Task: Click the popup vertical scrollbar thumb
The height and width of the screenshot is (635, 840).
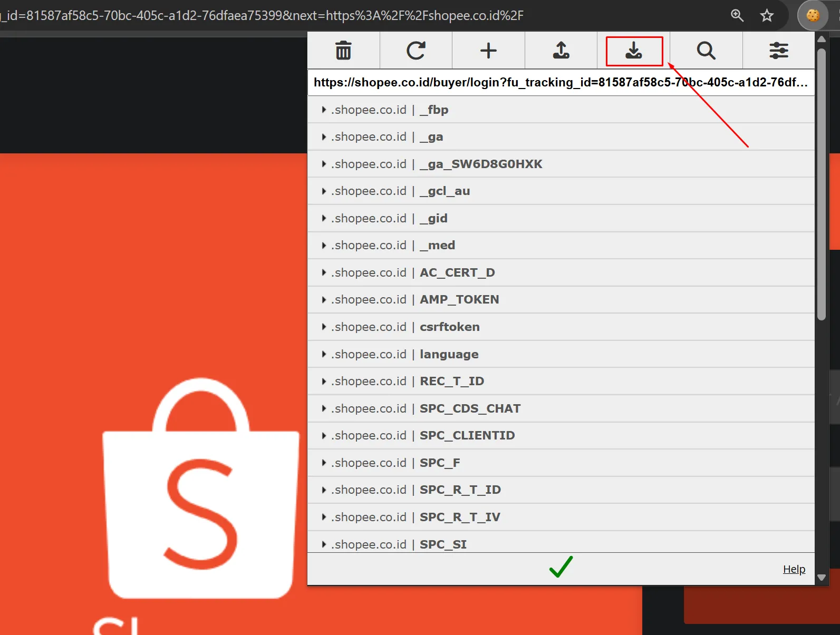Action: coord(822,184)
